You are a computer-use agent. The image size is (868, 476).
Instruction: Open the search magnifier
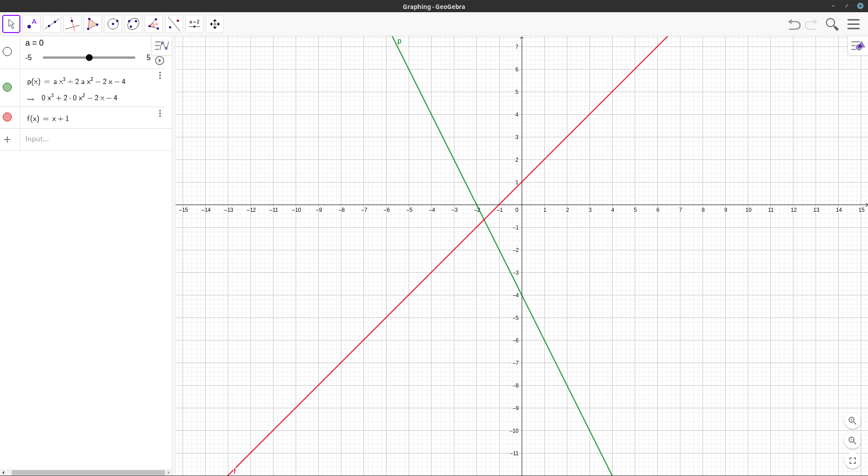pos(832,24)
